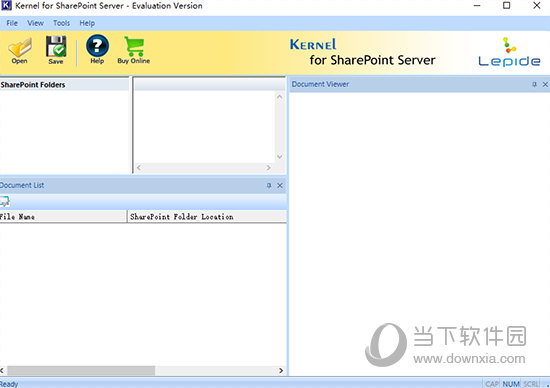
Task: Click down arrow of folder pane scrollbar
Action: (x=280, y=156)
